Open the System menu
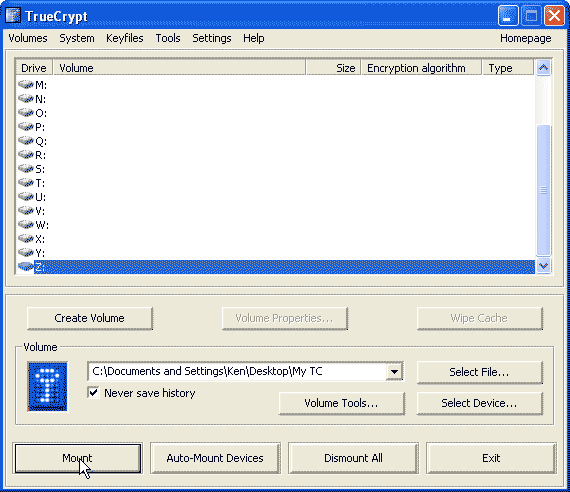570x492 pixels. pos(77,38)
